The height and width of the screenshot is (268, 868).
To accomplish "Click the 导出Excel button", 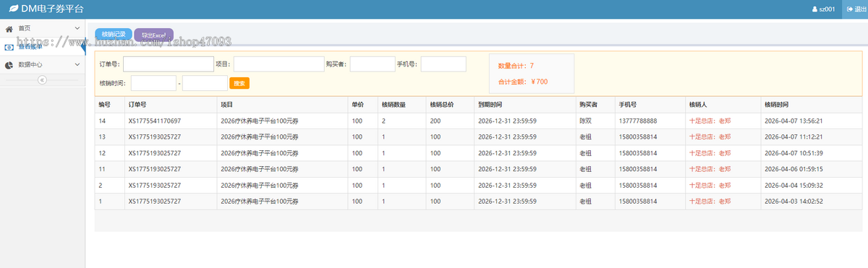I will [153, 35].
